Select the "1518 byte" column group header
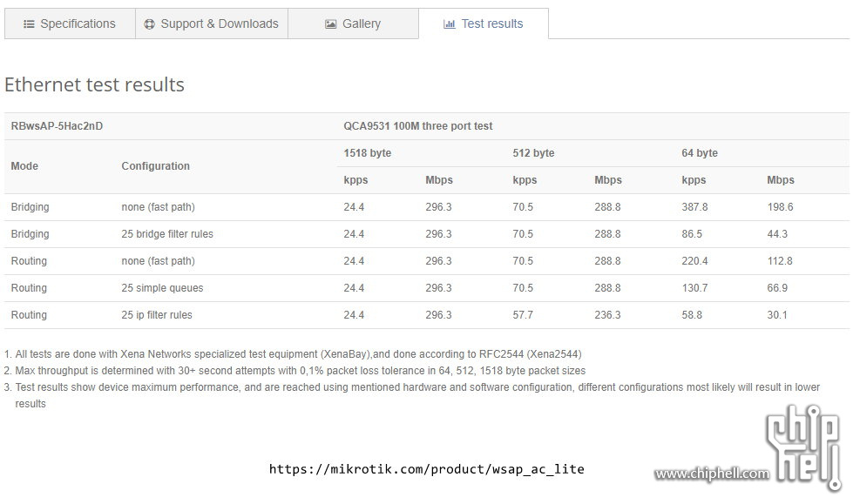This screenshot has width=853, height=504. [367, 153]
